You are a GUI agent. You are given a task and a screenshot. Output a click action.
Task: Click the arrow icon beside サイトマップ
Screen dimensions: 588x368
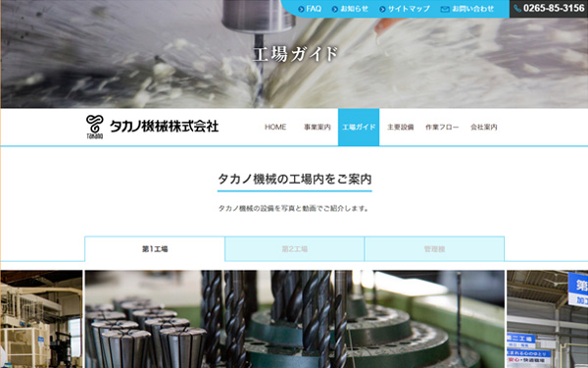click(382, 9)
